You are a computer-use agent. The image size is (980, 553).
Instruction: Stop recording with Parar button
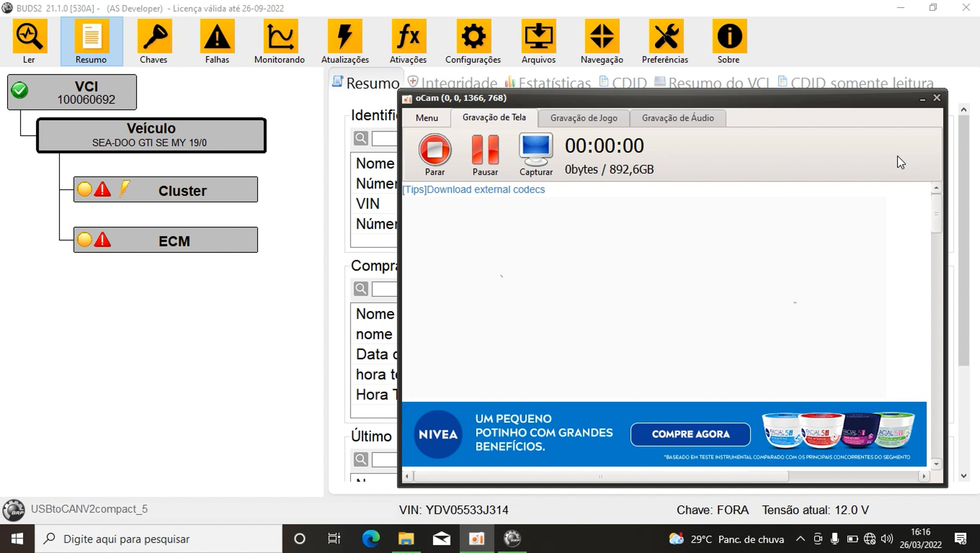pos(435,154)
